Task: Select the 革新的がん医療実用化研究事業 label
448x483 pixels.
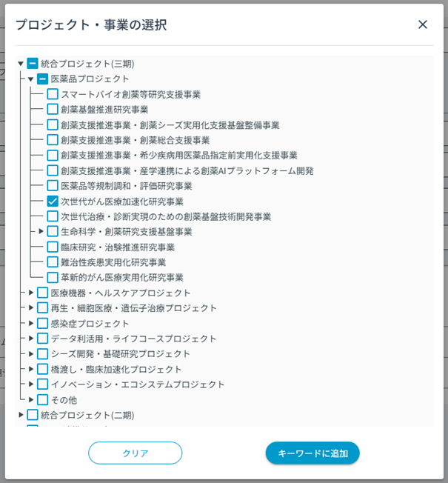Action: [x=121, y=278]
